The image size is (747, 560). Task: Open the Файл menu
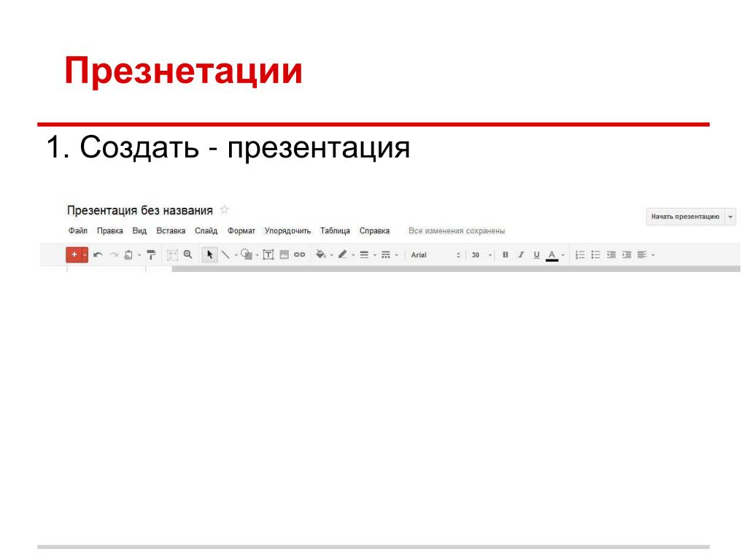point(77,231)
